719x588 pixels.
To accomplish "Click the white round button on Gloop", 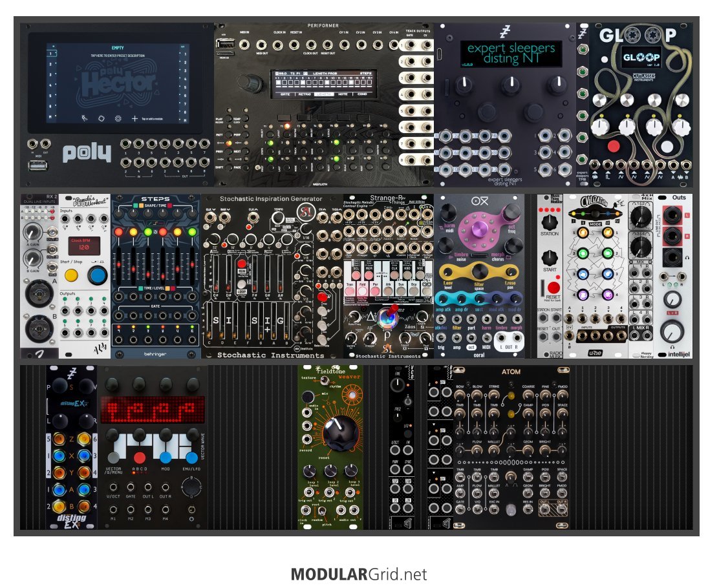I will click(667, 147).
